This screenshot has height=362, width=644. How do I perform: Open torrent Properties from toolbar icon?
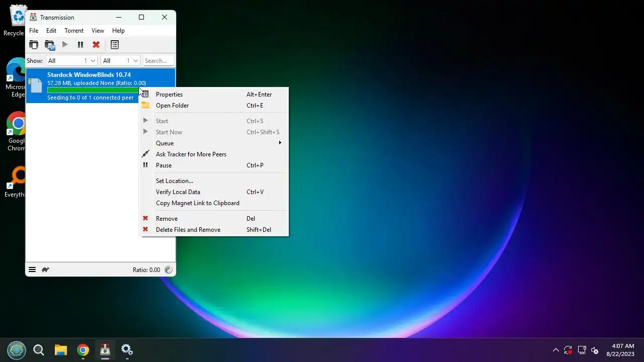(115, 45)
